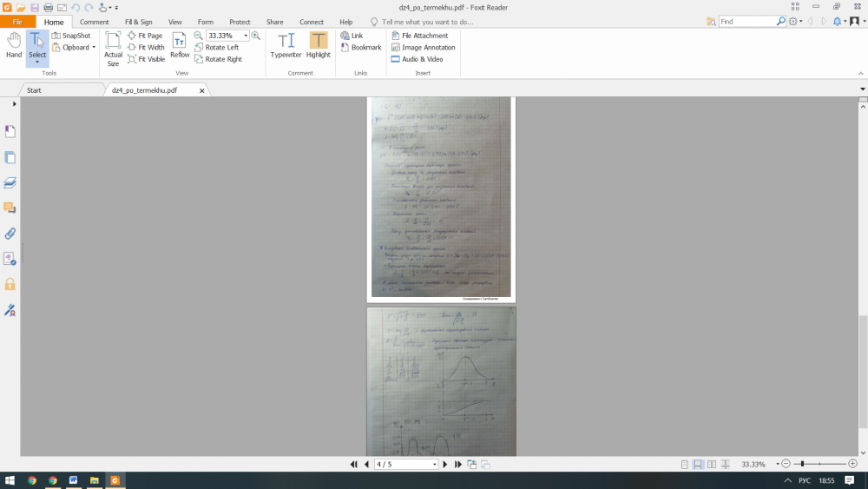Image resolution: width=868 pixels, height=489 pixels.
Task: Select the Highlight tool
Action: click(319, 45)
